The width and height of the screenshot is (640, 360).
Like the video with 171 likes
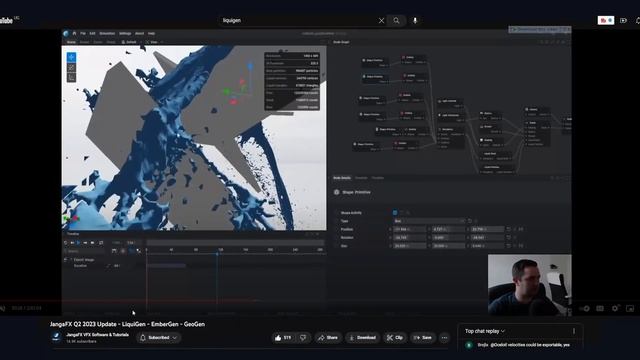(283, 338)
